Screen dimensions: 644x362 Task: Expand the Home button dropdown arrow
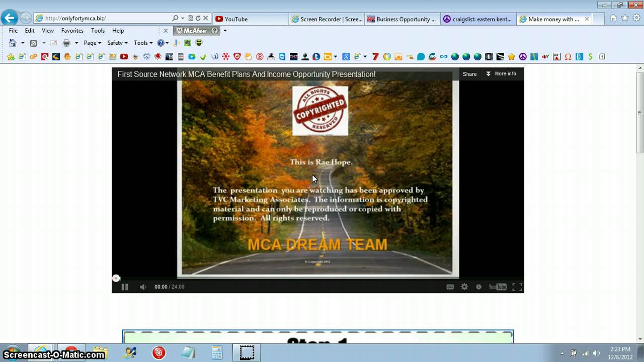click(x=23, y=43)
